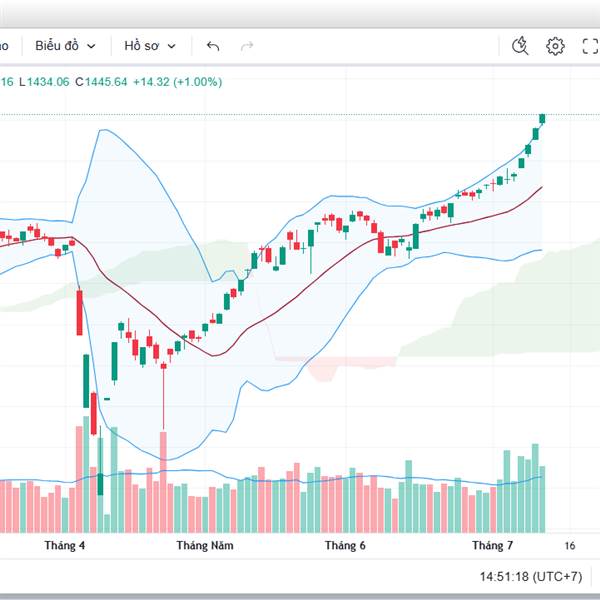
Task: Click close value C1445.64
Action: pos(101,82)
